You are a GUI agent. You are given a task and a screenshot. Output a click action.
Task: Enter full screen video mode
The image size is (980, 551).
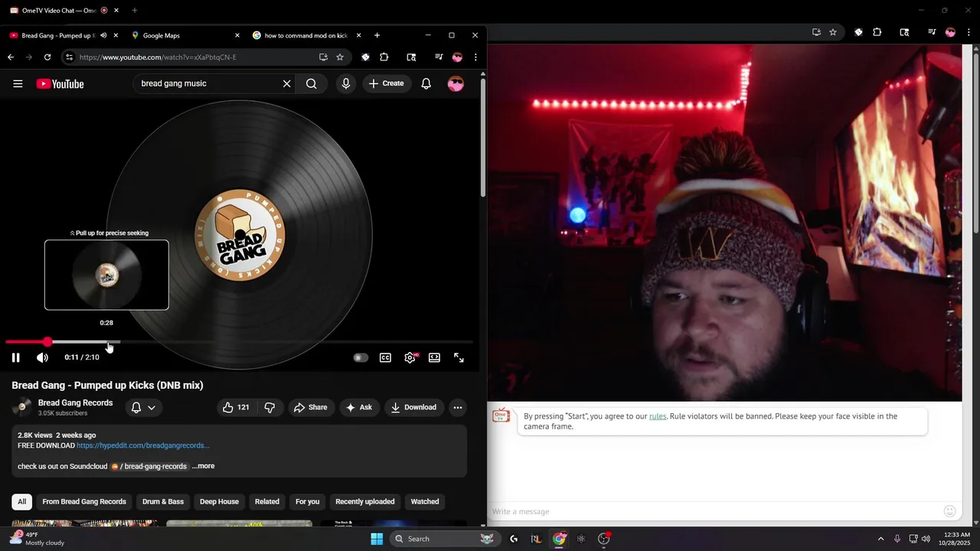pyautogui.click(x=459, y=357)
